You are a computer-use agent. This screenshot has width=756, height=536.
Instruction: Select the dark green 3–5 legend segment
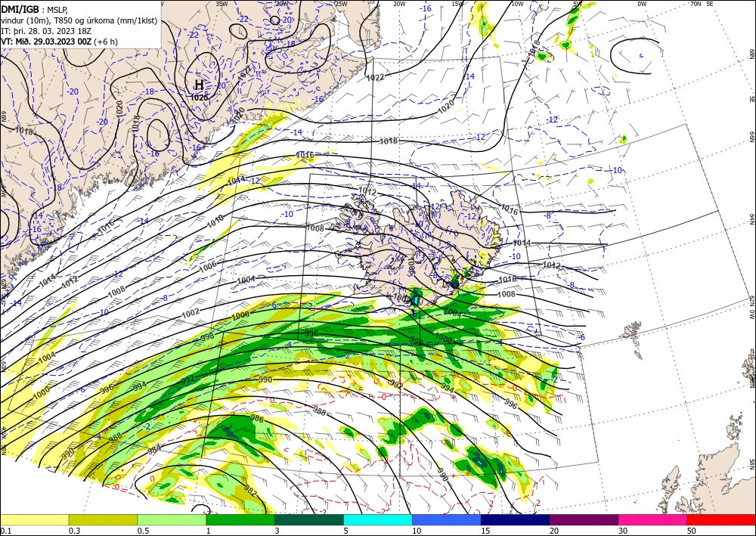[x=309, y=519]
